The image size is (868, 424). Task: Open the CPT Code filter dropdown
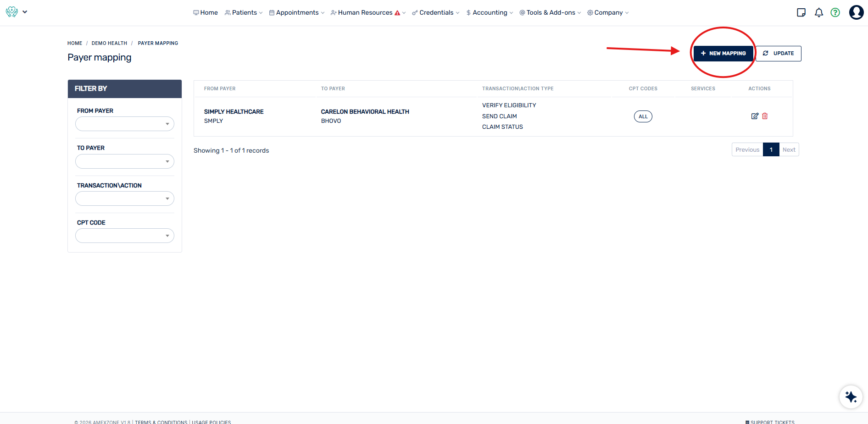[x=125, y=236]
